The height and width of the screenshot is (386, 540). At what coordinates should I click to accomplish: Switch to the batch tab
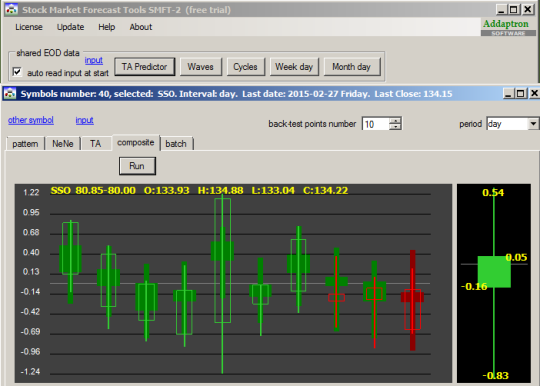(176, 144)
